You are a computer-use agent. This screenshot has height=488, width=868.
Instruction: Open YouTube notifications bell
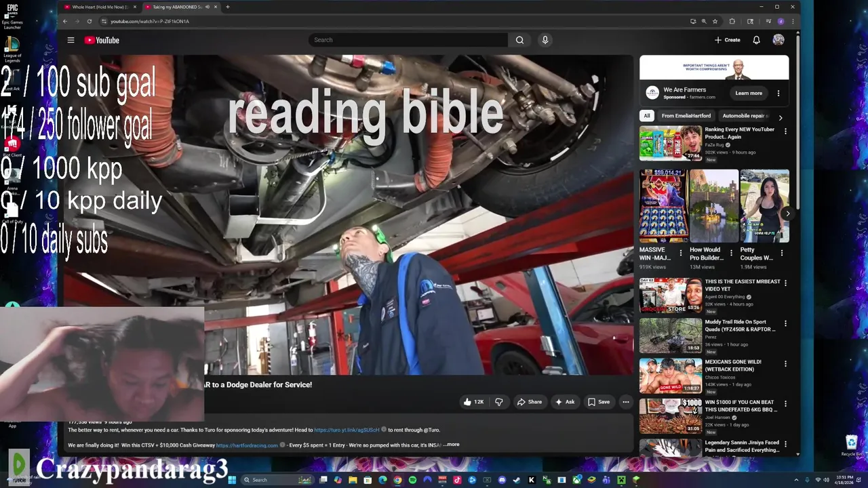(756, 40)
